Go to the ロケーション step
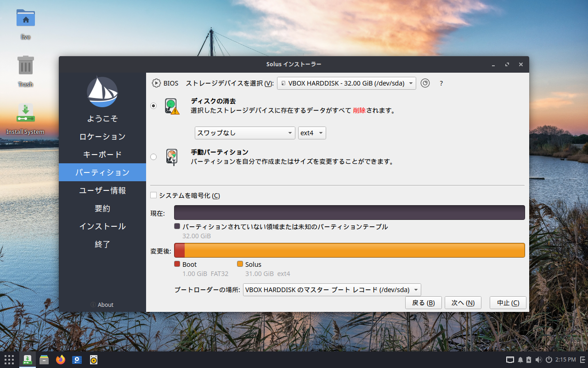 102,137
